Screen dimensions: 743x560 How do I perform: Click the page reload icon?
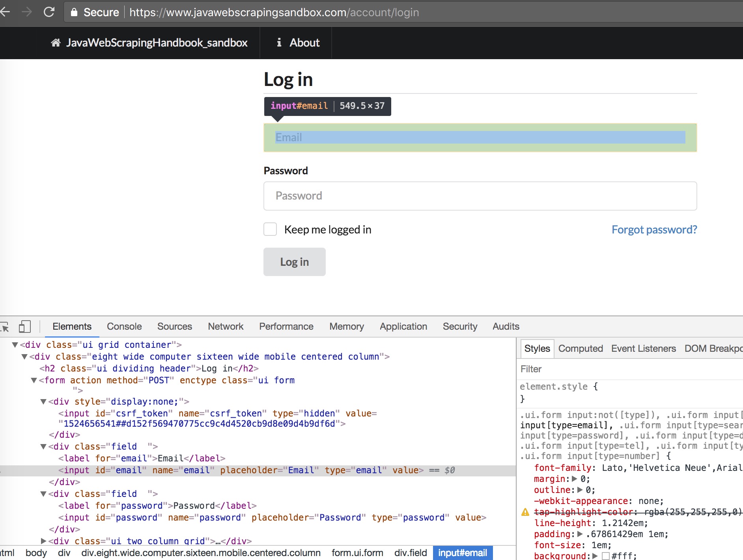(x=50, y=12)
